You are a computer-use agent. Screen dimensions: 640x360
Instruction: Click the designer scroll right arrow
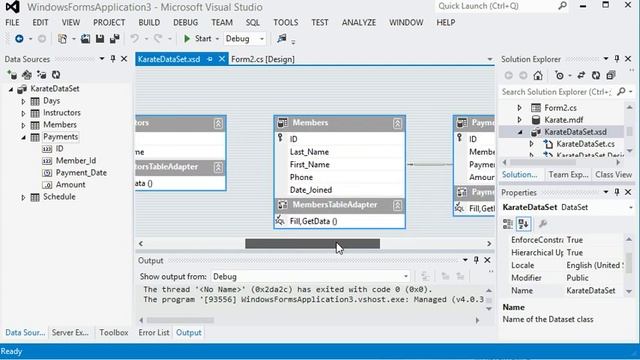[x=489, y=244]
